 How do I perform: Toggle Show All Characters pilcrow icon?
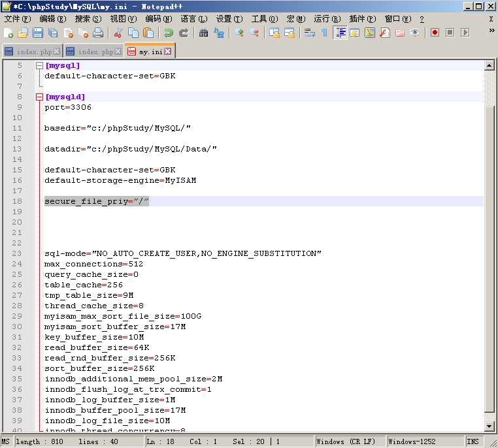coord(324,33)
